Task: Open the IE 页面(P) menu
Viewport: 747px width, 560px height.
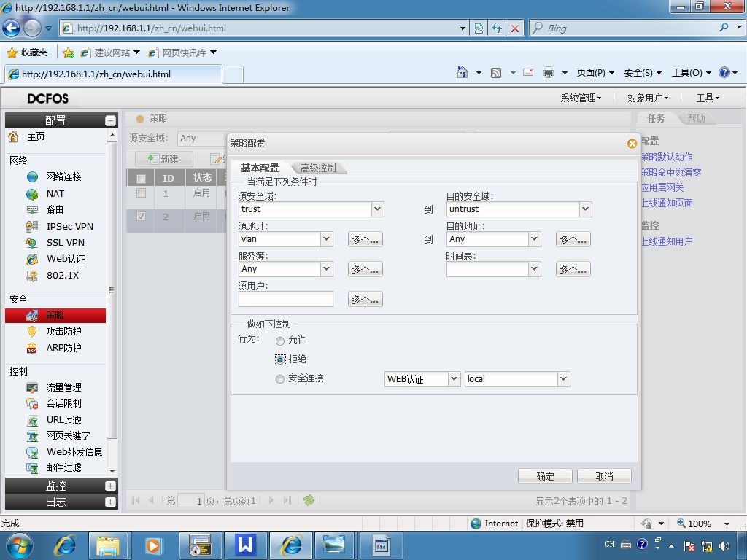Action: point(595,73)
